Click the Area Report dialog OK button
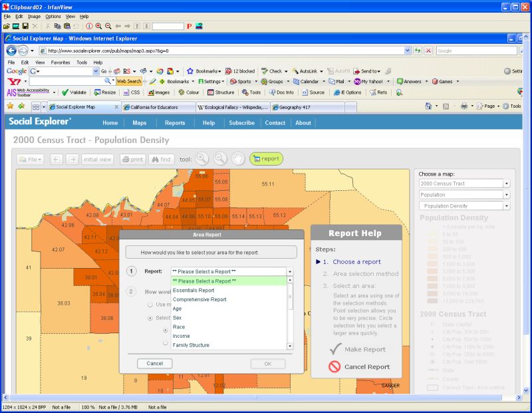 (x=268, y=364)
